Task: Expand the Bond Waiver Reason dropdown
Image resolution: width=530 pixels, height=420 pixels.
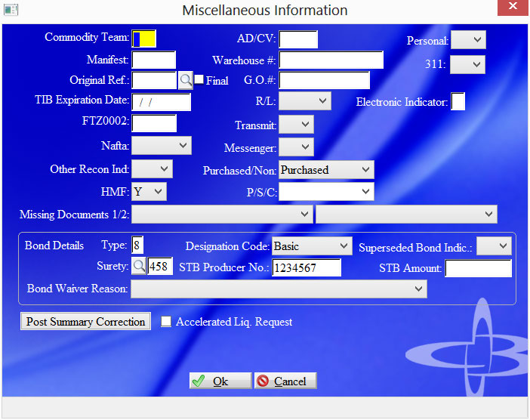Action: pos(279,289)
